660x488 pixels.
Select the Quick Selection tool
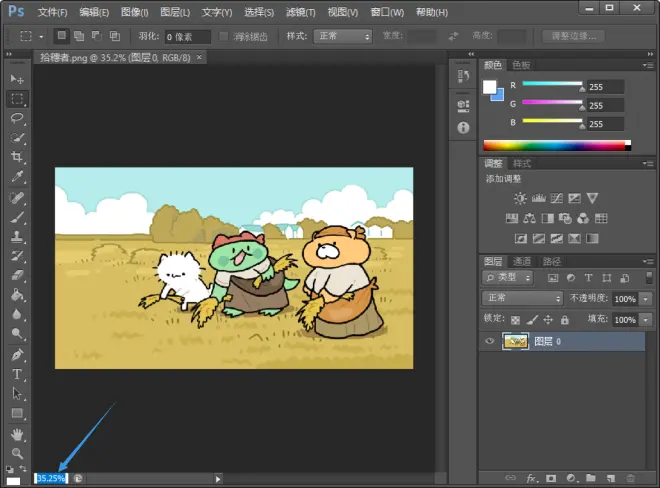[x=17, y=138]
